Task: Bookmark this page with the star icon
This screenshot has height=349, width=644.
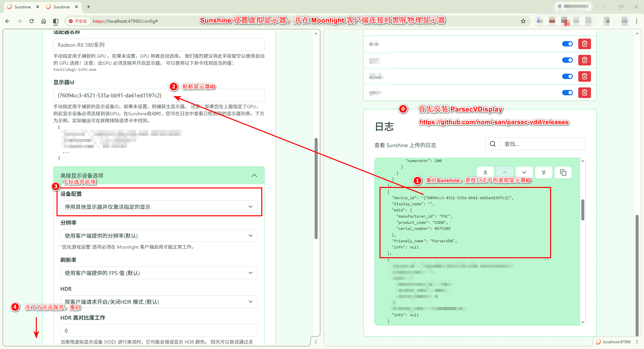Action: tap(523, 21)
